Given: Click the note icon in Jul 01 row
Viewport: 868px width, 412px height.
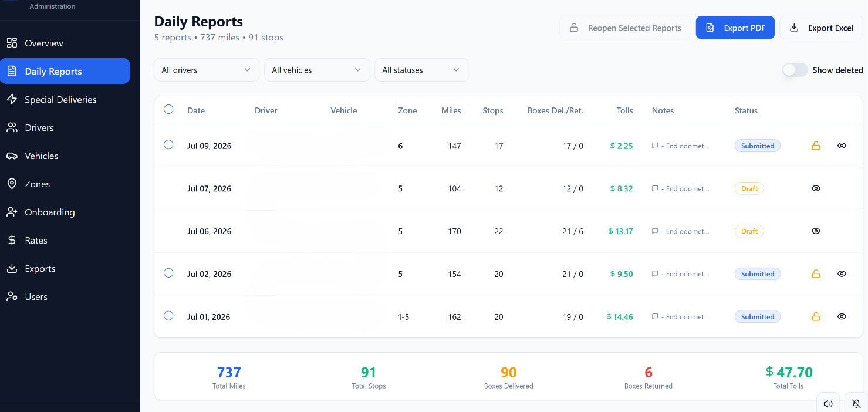Looking at the screenshot, I should click(x=655, y=317).
